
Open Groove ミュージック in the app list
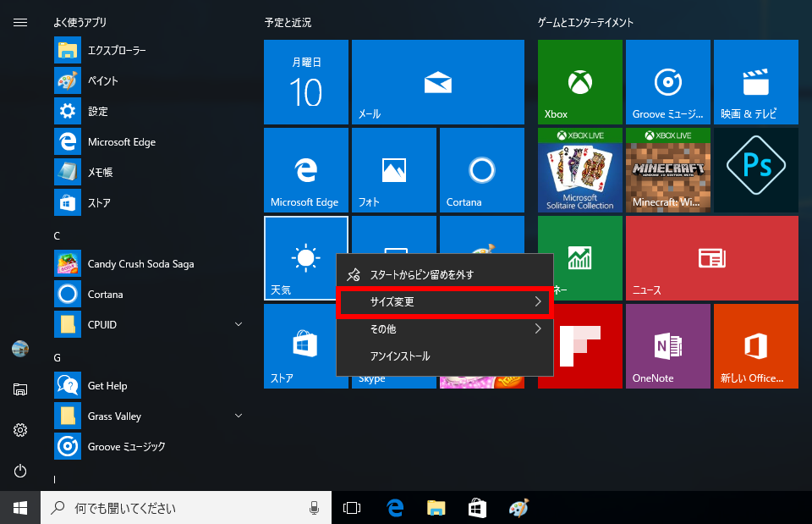[147, 447]
